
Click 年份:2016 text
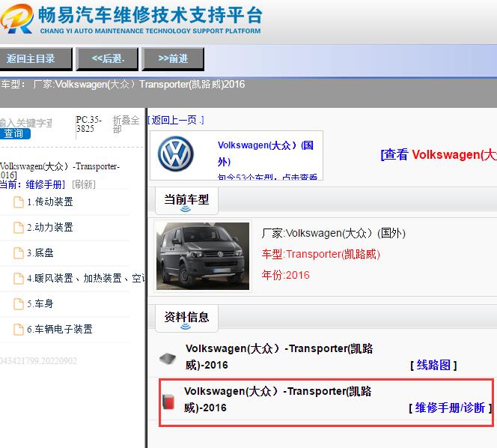[x=286, y=275]
